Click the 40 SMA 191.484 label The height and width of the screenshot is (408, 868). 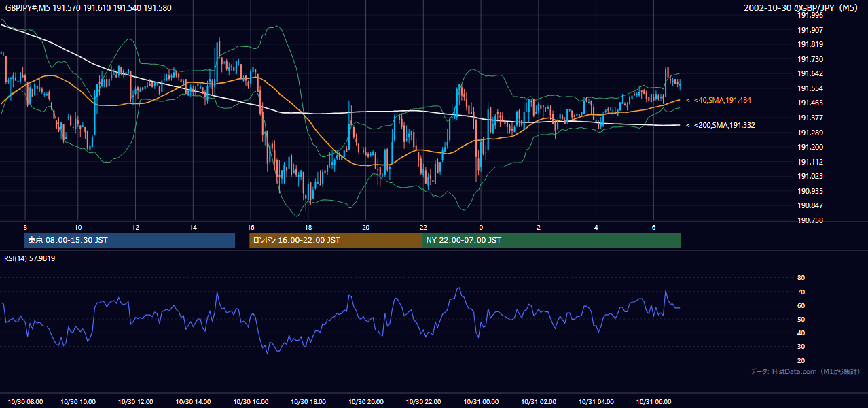pyautogui.click(x=718, y=101)
